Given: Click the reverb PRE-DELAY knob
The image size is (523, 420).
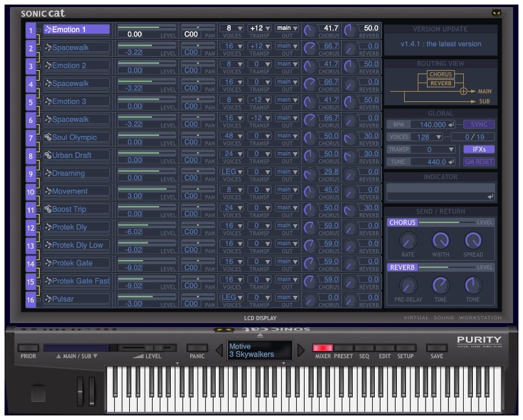Looking at the screenshot, I should 408,285.
